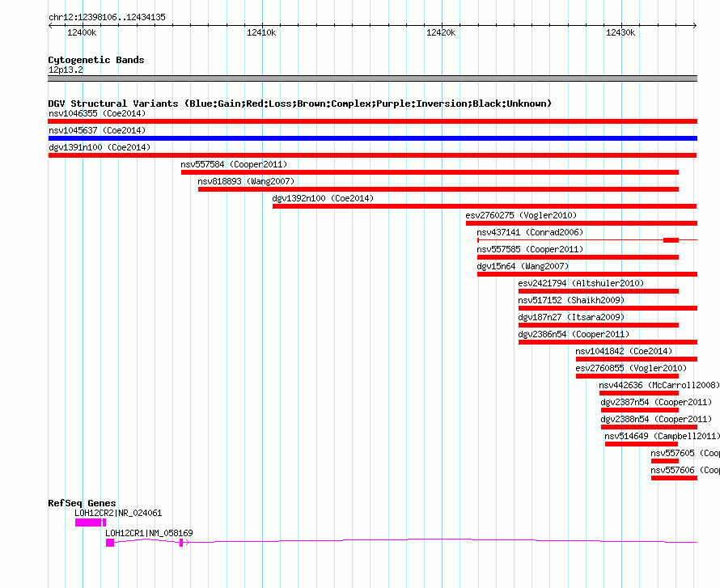The image size is (720, 588).
Task: Click the gray 12p13.2 cytogenetic band bar
Action: click(372, 78)
